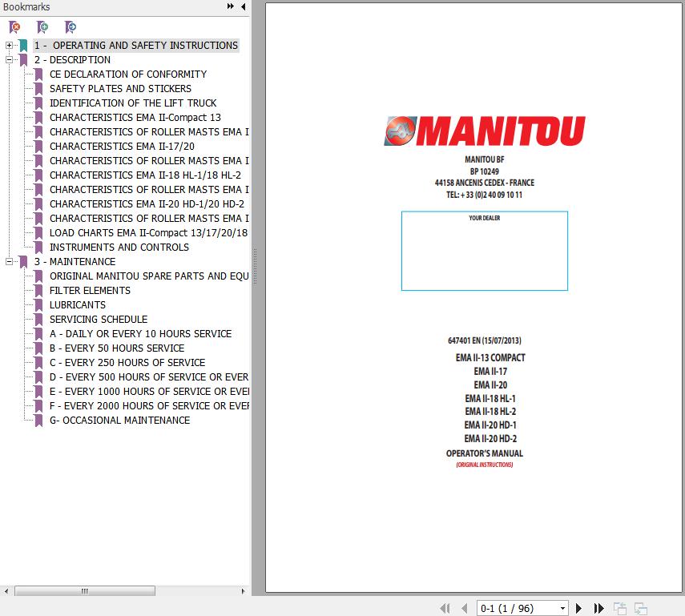
Task: Open B - EVERY 50 HOURS SERVICE
Action: (x=117, y=348)
